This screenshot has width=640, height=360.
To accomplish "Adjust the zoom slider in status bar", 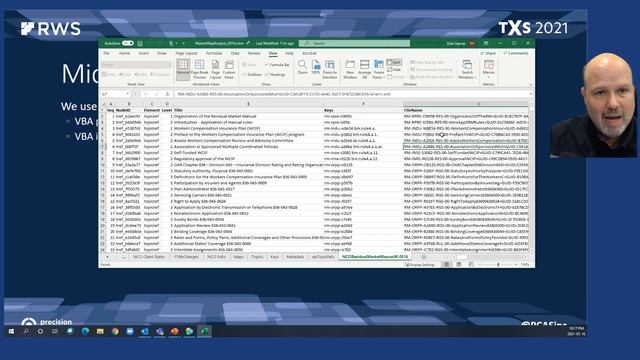I will click(x=498, y=264).
